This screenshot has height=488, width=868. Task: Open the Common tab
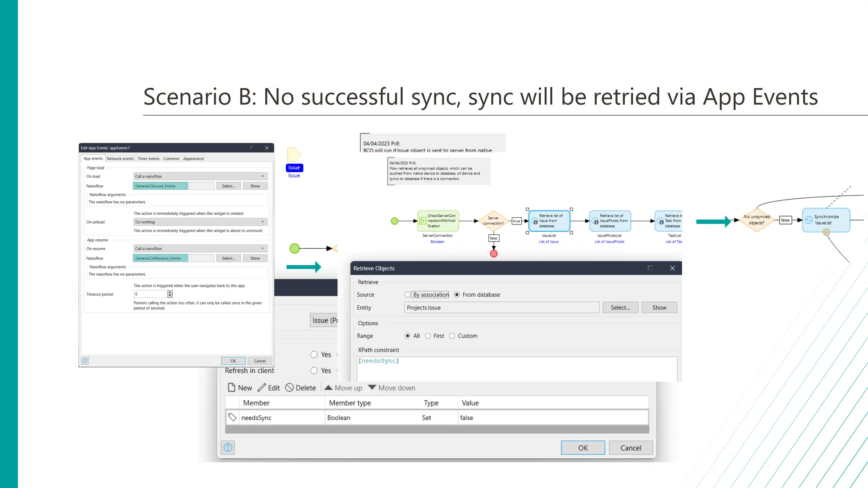pos(171,159)
